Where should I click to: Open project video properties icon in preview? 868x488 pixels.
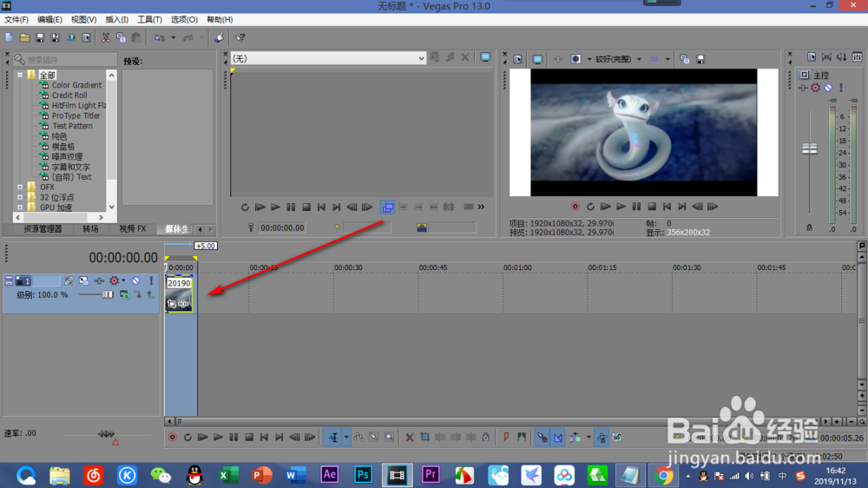[x=517, y=59]
